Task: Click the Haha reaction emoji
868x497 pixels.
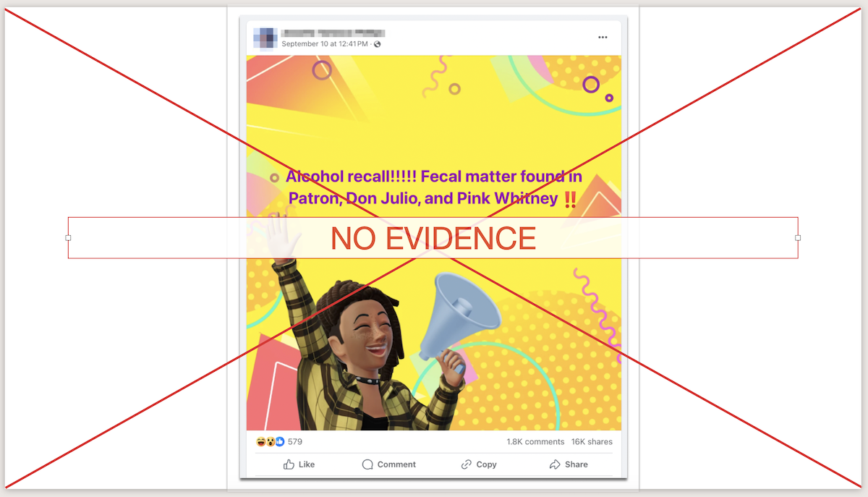Action: click(x=261, y=441)
